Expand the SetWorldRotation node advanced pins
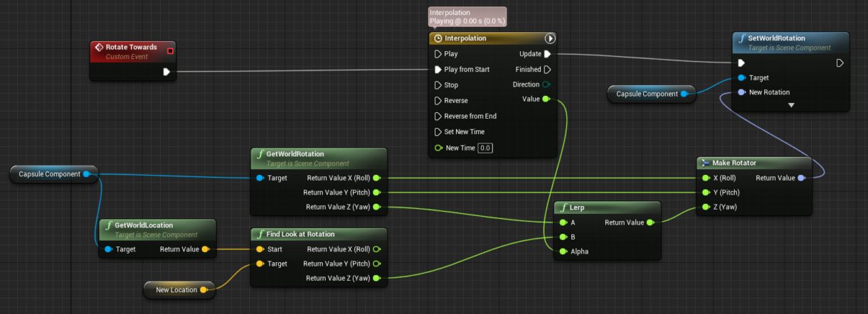Image resolution: width=868 pixels, height=314 pixels. [790, 105]
